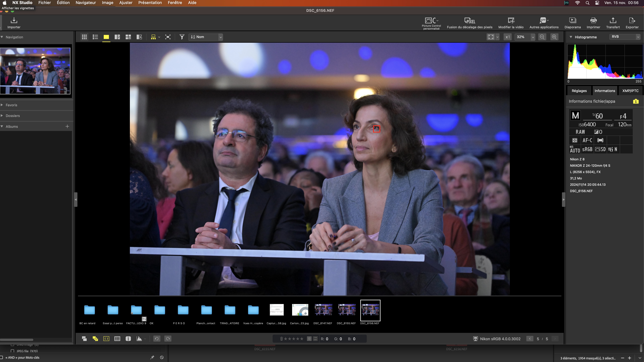Rotate image counterclockwise
644x362 pixels.
(157, 339)
